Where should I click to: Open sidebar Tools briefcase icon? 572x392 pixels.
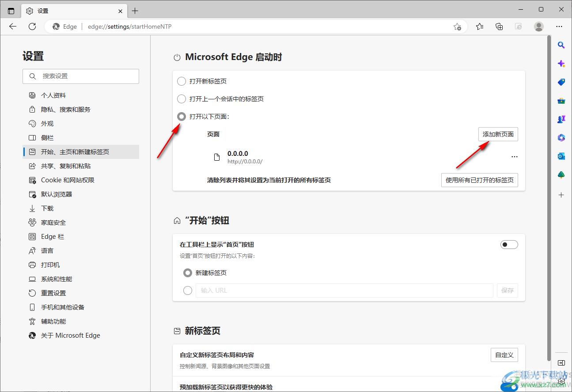pyautogui.click(x=561, y=101)
